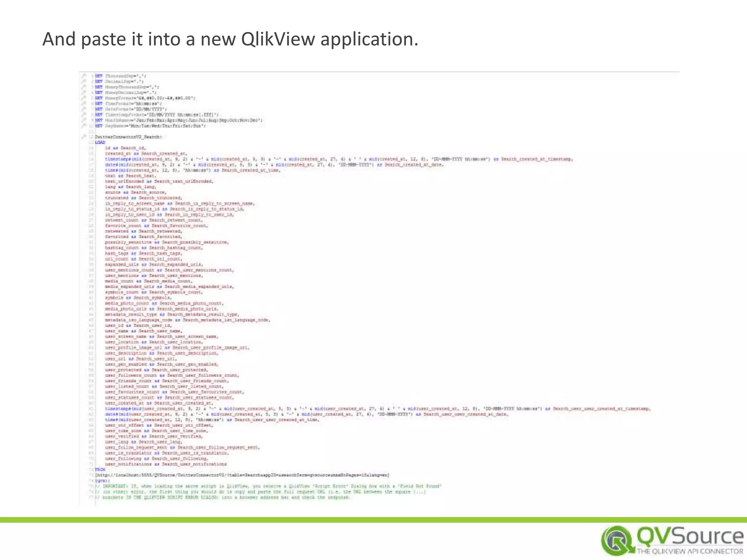Click the 'possibly_sensitive' field line

[167, 242]
